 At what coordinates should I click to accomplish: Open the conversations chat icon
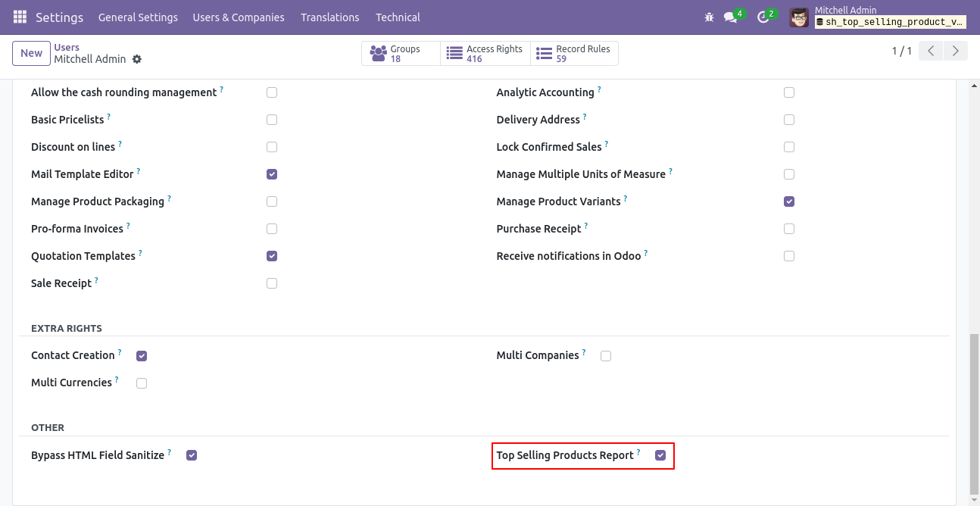point(730,17)
